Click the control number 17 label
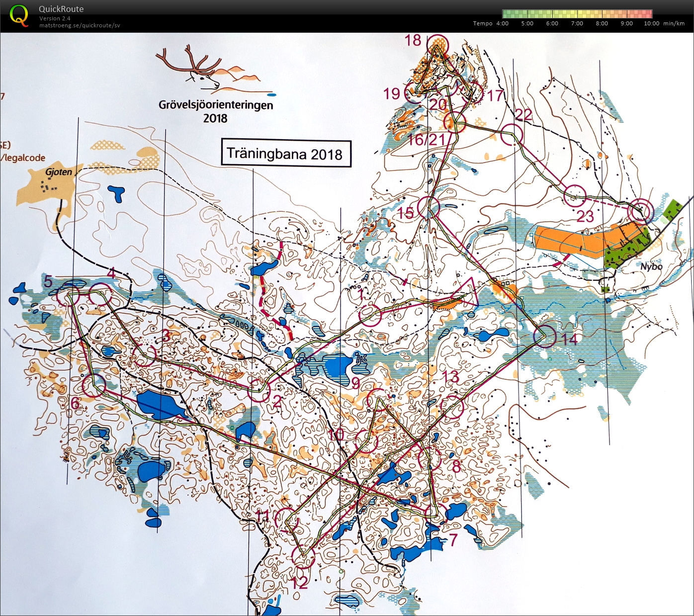 (x=495, y=95)
